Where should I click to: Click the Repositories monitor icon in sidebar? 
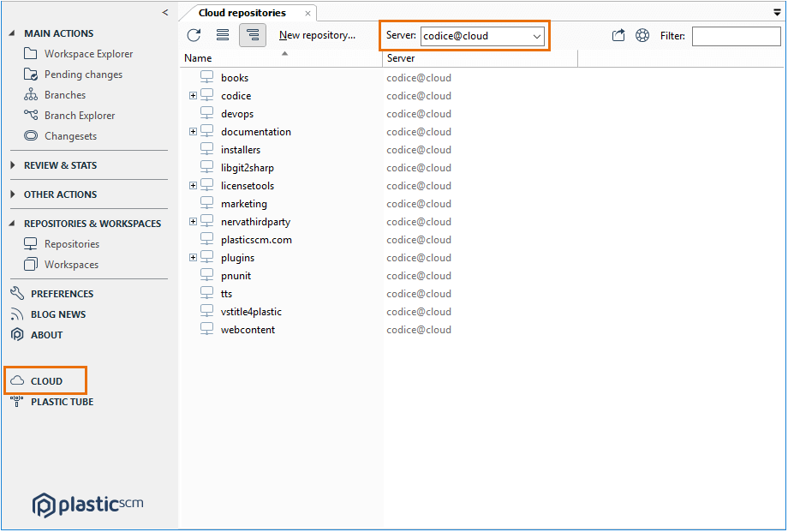click(31, 244)
